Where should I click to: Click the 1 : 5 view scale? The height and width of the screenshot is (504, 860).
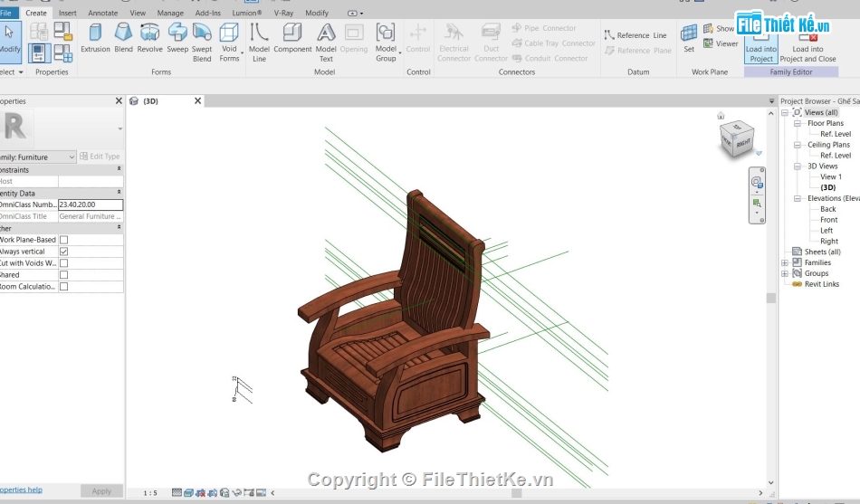click(150, 493)
